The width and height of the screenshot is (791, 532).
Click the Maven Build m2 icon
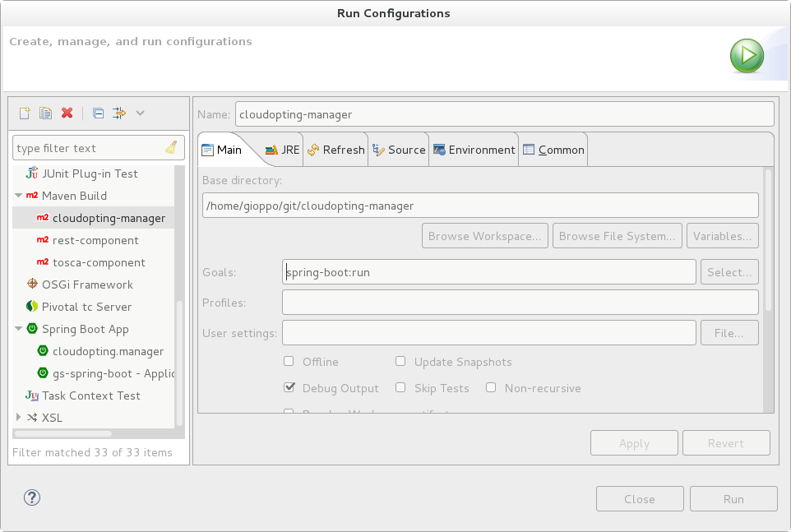pos(32,195)
